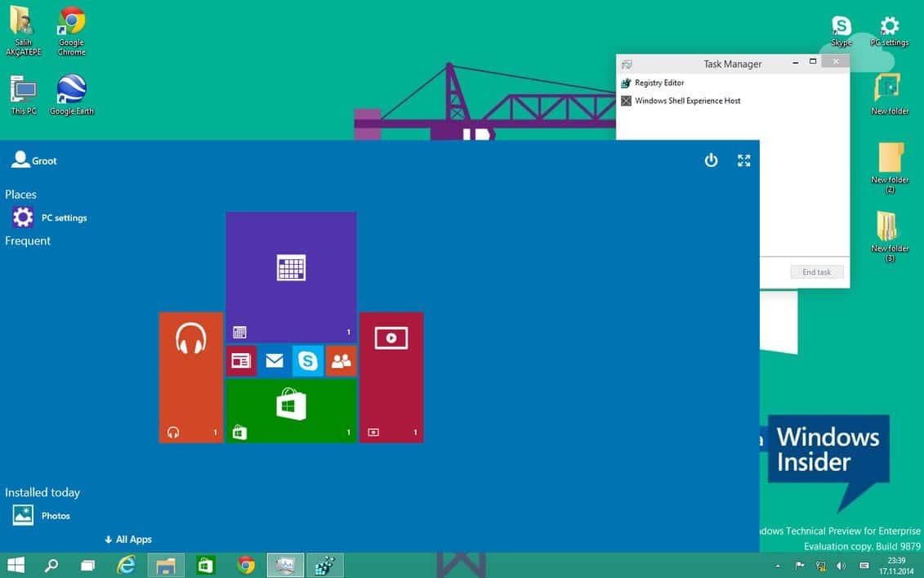This screenshot has width=924, height=578.
Task: Select PC settings desktop icon
Action: click(890, 31)
